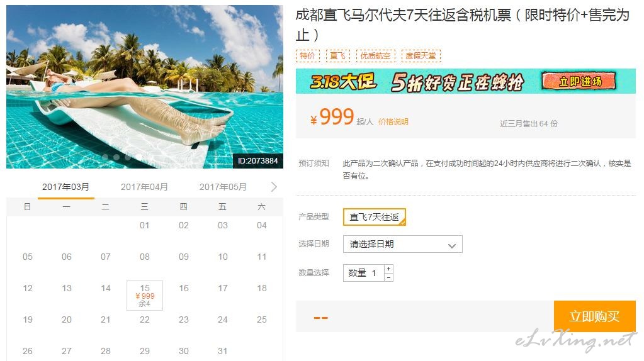The height and width of the screenshot is (361, 644).
Task: Click the first image carousel dot
Action: tap(105, 157)
